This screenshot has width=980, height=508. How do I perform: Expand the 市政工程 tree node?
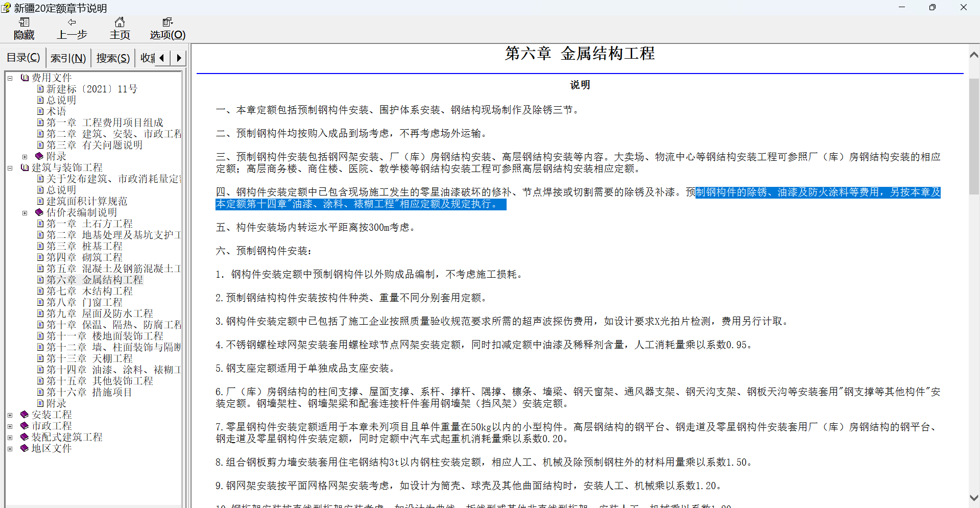point(10,426)
